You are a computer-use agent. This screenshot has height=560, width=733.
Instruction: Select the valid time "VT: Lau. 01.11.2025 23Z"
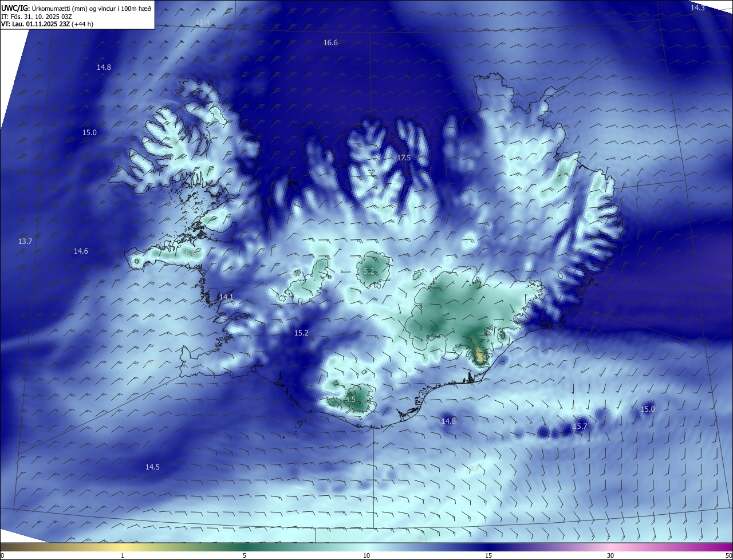46,25
